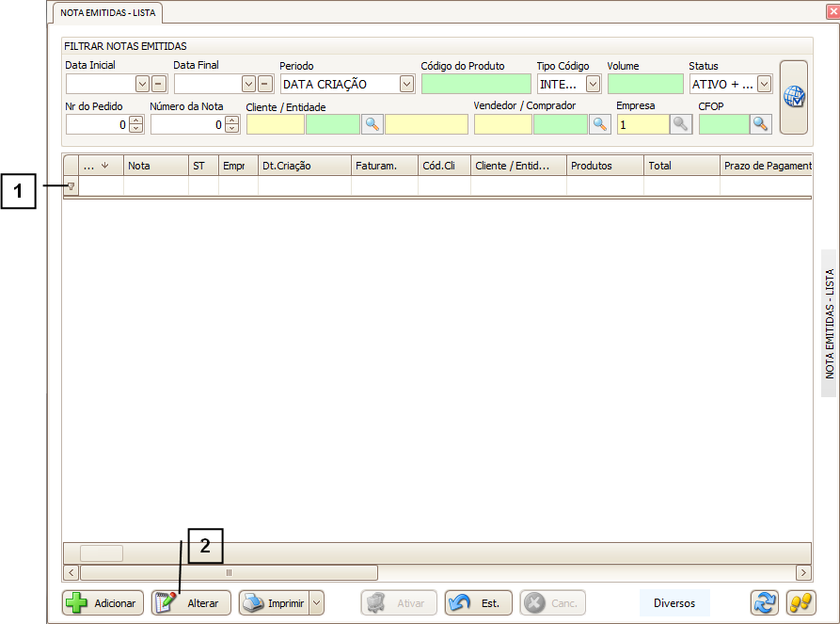Screen dimensions: 840x624
Task: Click the globe filter apply button
Action: (794, 97)
